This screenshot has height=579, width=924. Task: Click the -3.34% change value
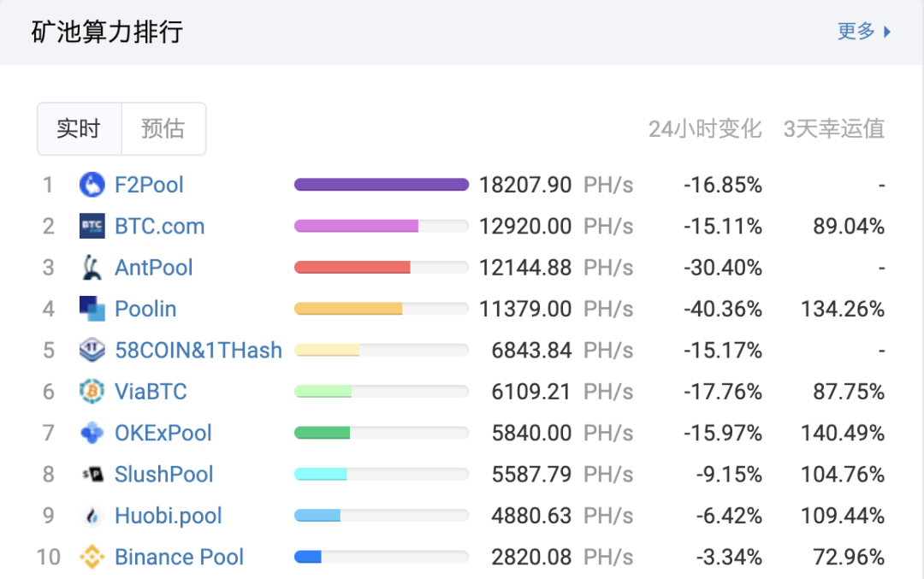point(729,557)
